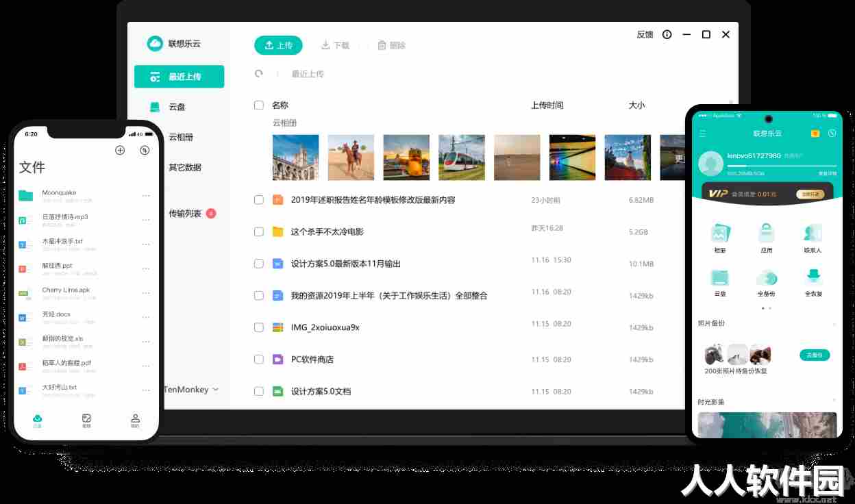This screenshot has width=855, height=504.
Task: Open more options for 解放西.ppt
Action: [146, 268]
